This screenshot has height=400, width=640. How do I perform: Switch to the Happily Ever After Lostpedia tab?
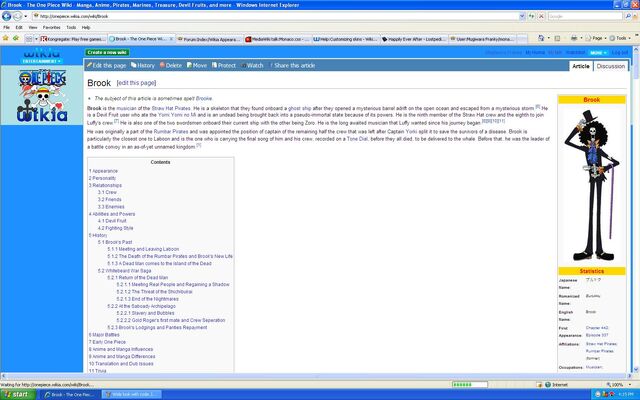tap(413, 39)
